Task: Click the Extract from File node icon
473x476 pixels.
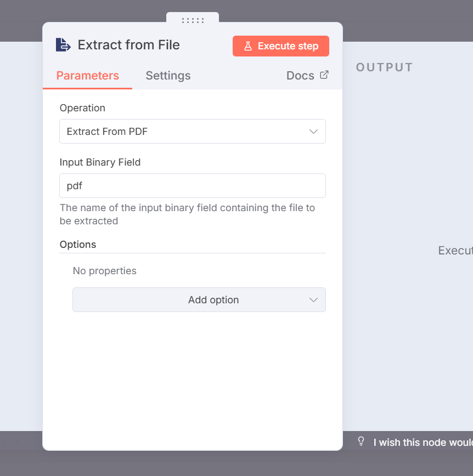Action: (63, 45)
